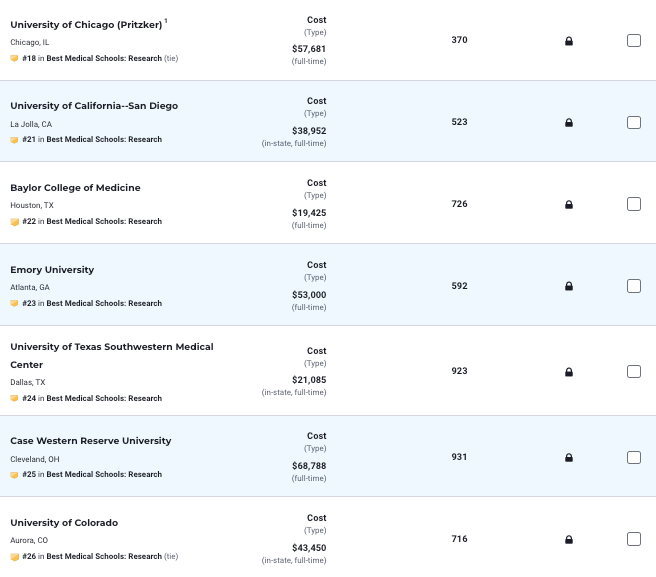Enable the checkbox for University of Colorado
Screen dimensions: 656x577
pyautogui.click(x=634, y=539)
